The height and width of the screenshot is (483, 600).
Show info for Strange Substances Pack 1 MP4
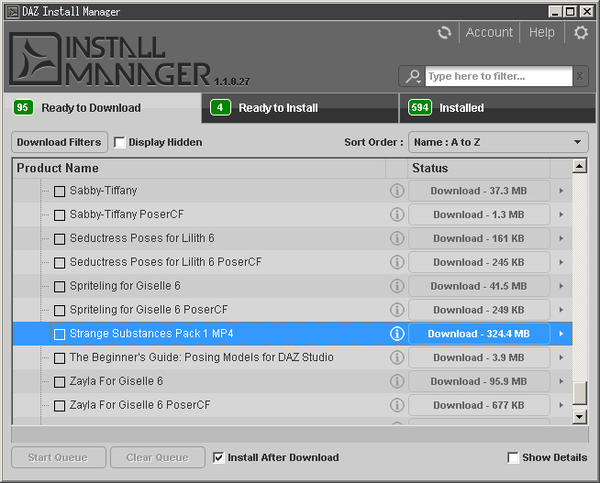(x=397, y=334)
